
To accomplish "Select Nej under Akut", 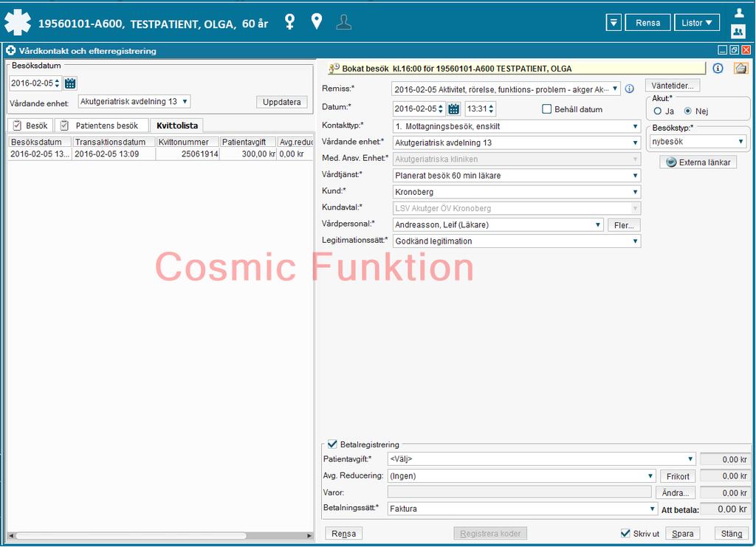I will 688,111.
